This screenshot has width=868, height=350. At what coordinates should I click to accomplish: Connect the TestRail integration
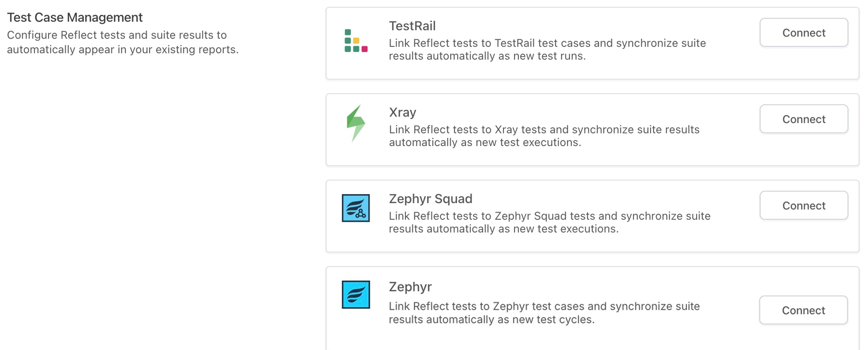(803, 32)
